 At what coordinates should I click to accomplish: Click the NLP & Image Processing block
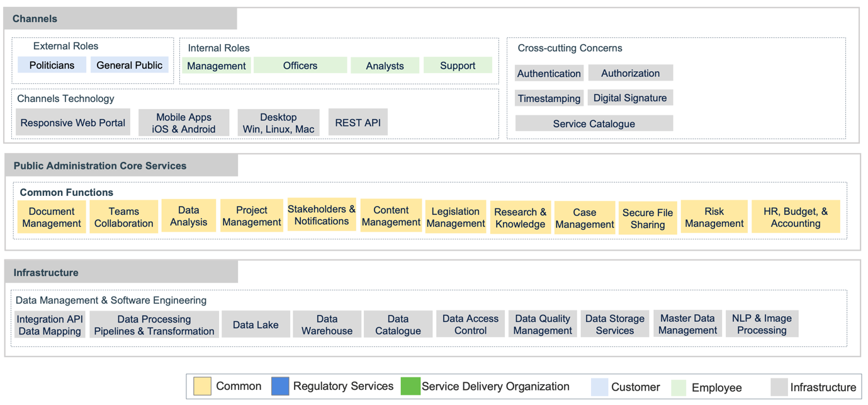click(762, 324)
